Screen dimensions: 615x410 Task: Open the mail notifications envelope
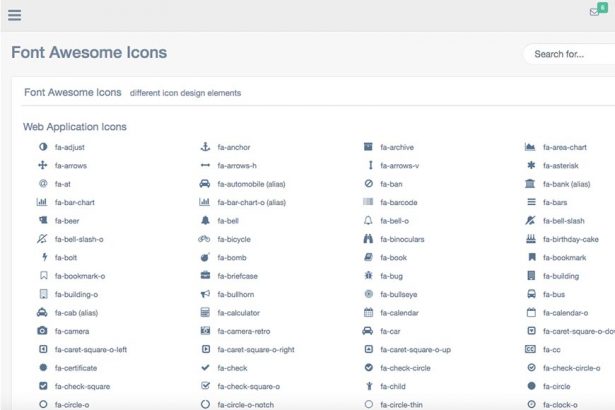pyautogui.click(x=596, y=13)
